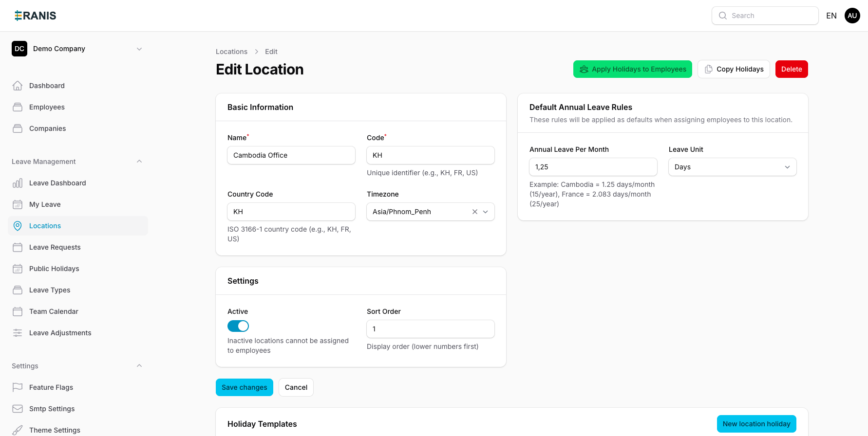Viewport: 868px width, 436px height.
Task: Select the Locations pin icon
Action: coord(18,226)
